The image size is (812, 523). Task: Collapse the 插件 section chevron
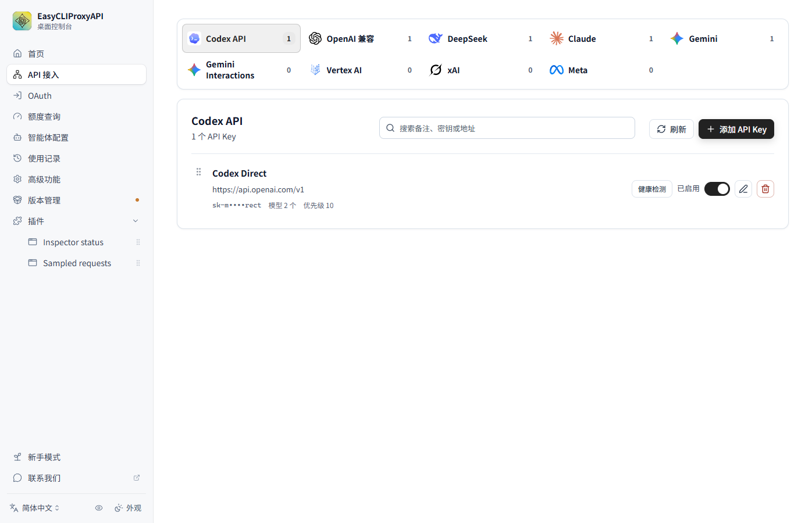136,221
